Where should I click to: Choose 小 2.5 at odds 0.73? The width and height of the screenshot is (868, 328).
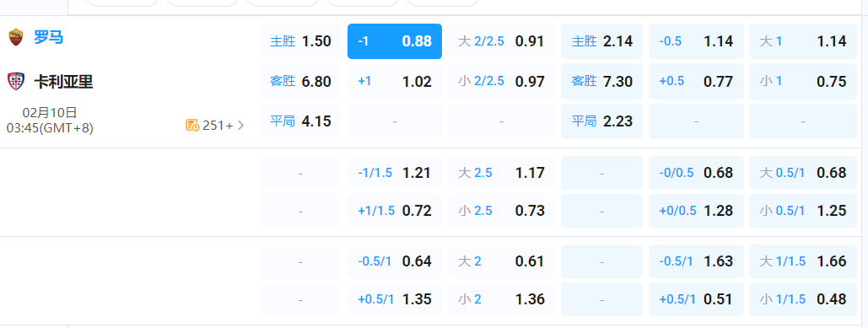[501, 210]
